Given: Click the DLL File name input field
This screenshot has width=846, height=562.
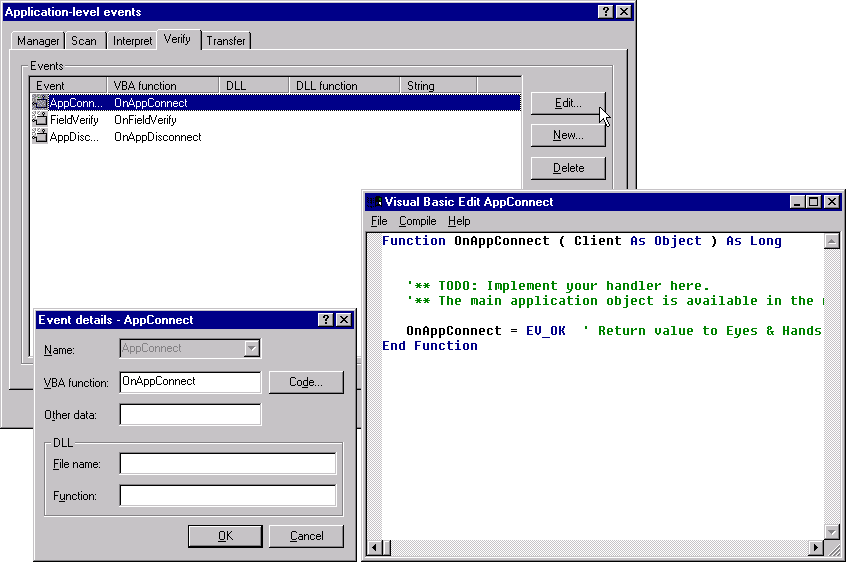Looking at the screenshot, I should click(227, 463).
